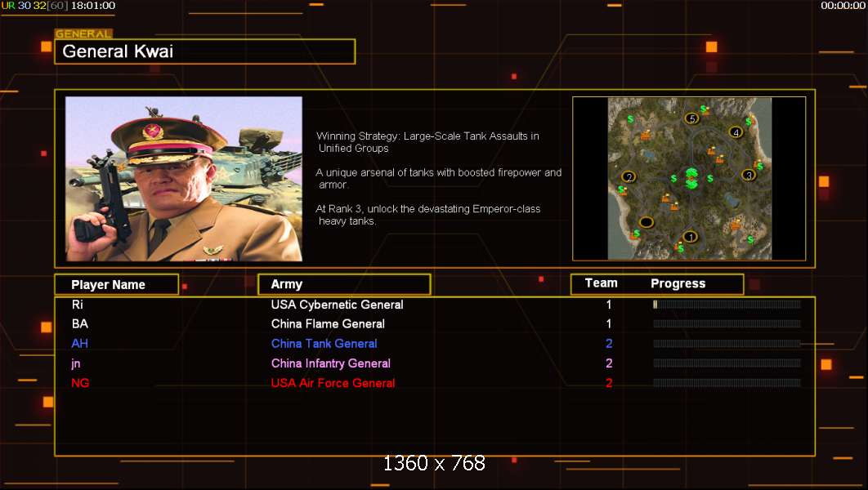Click team number 1 in BA's row

point(609,324)
